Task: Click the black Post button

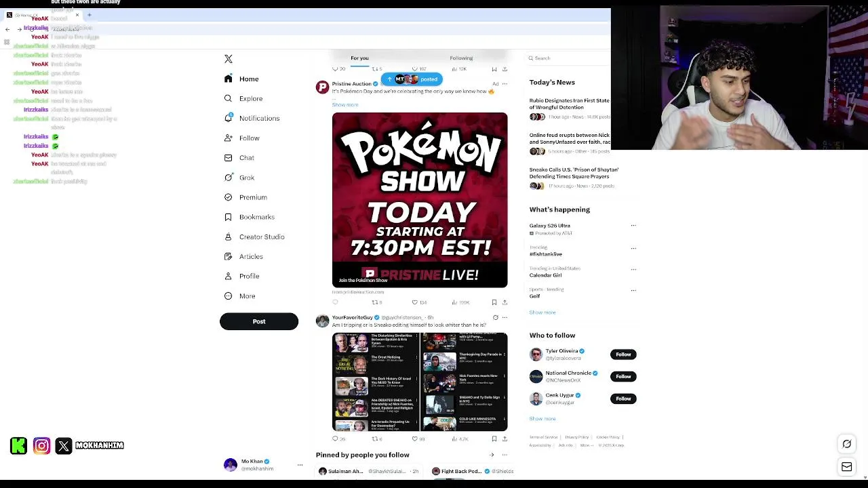Action: pos(259,321)
